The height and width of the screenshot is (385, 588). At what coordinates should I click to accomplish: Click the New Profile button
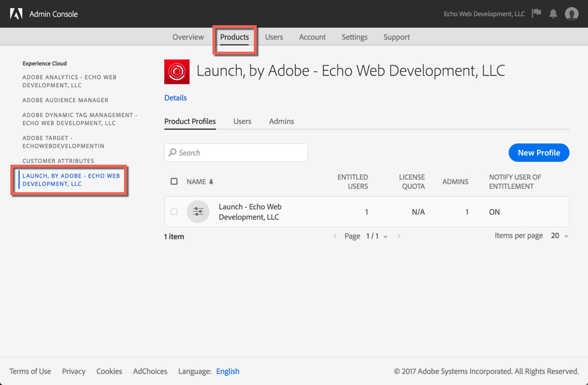tap(539, 153)
